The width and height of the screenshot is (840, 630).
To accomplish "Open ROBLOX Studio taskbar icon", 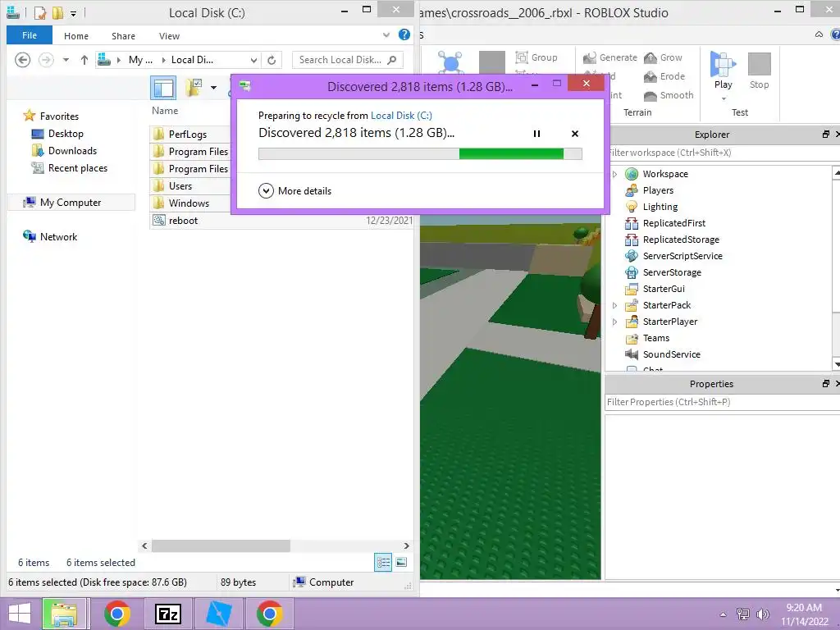I will click(218, 614).
